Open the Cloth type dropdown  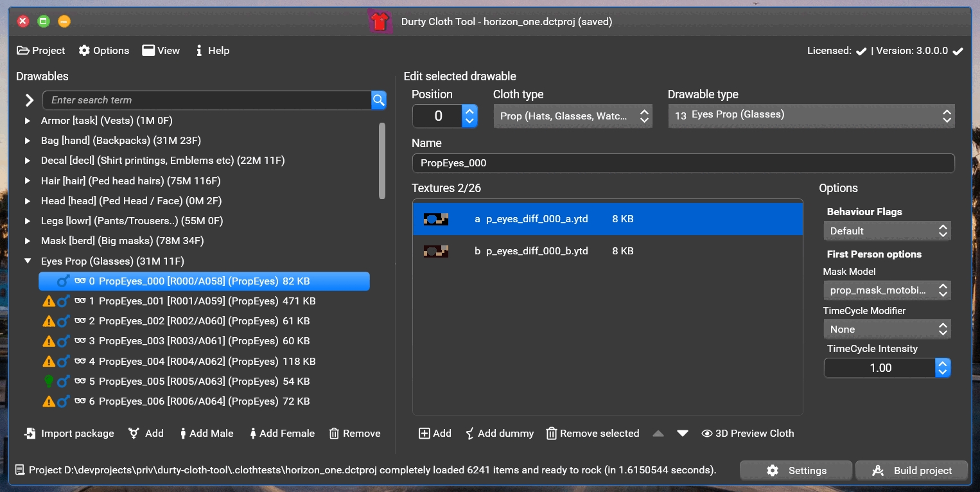point(573,116)
